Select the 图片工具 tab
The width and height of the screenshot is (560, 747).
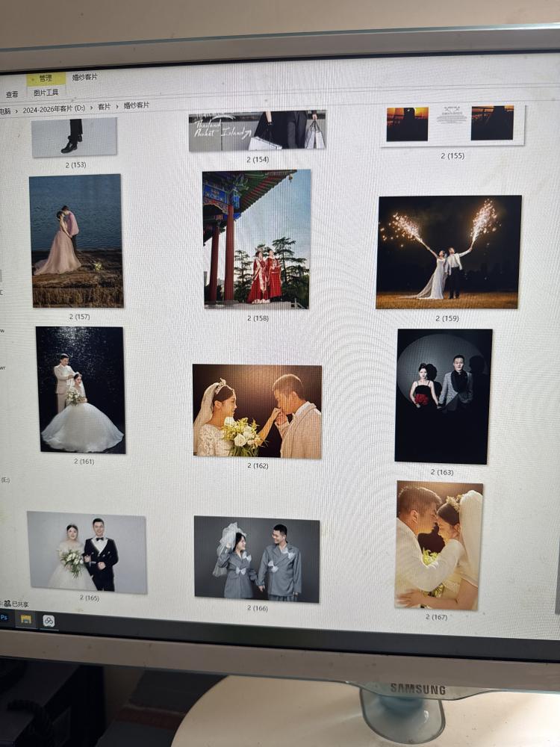[46, 93]
